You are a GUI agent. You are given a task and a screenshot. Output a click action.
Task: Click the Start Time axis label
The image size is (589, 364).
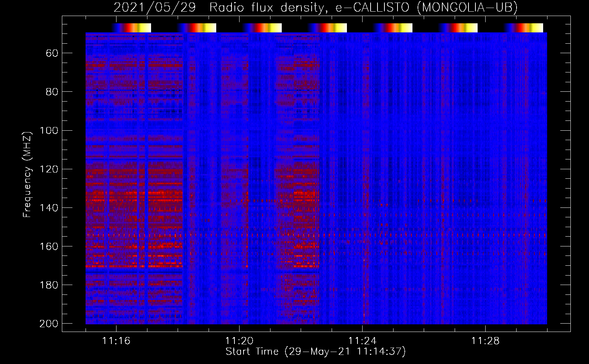tap(316, 352)
